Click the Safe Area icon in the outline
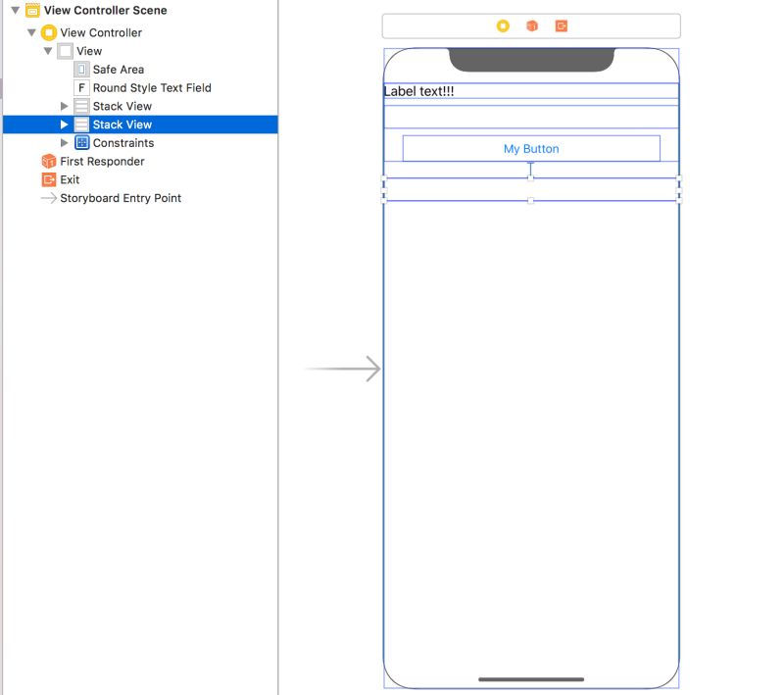 coord(80,69)
